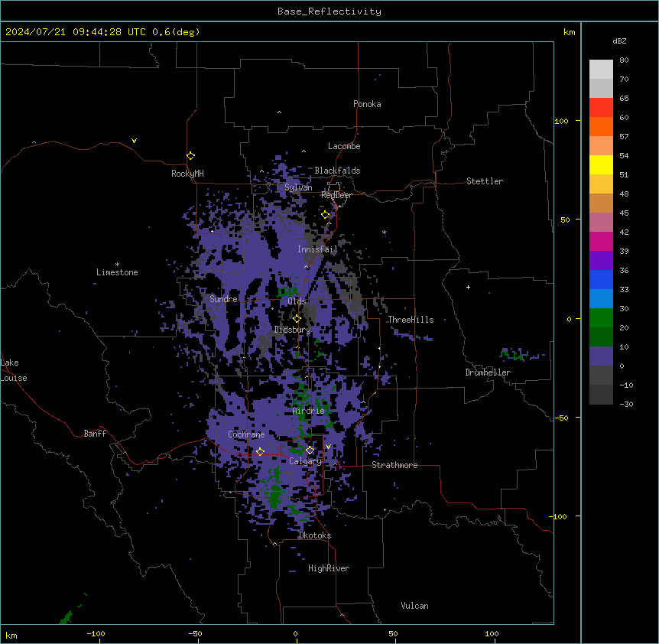Click the Drumheller label
The height and width of the screenshot is (644, 659).
point(488,372)
